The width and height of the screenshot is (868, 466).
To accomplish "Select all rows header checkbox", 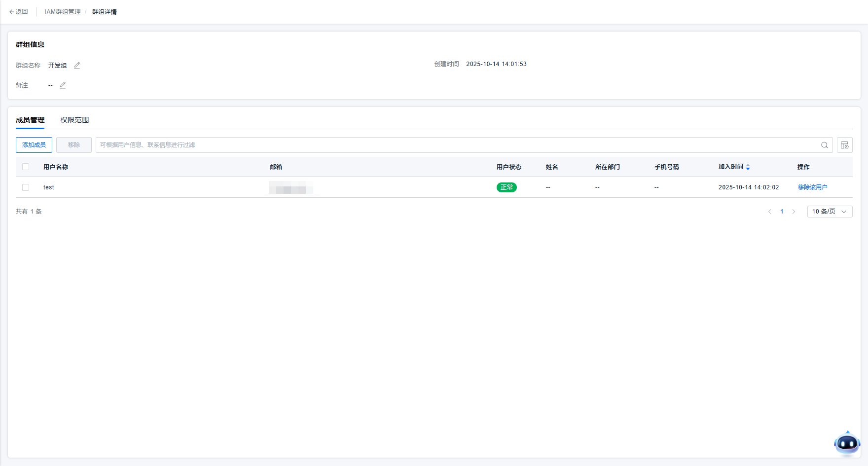I will coord(26,167).
